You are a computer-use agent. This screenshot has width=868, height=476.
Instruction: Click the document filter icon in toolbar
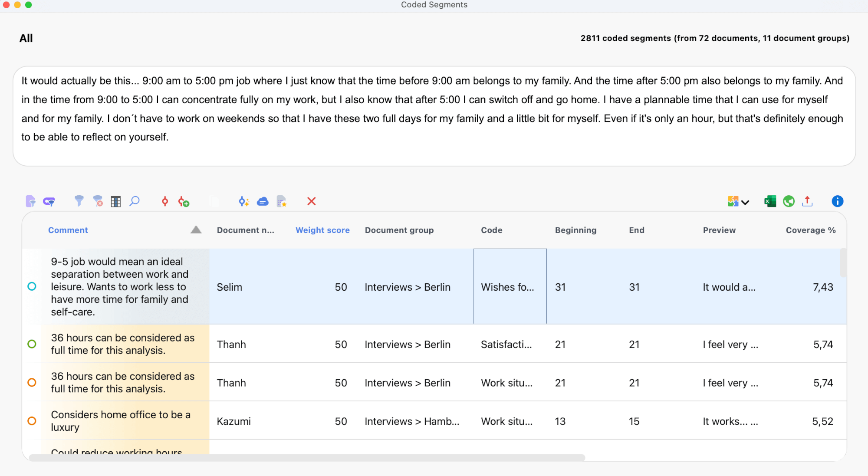(30, 201)
